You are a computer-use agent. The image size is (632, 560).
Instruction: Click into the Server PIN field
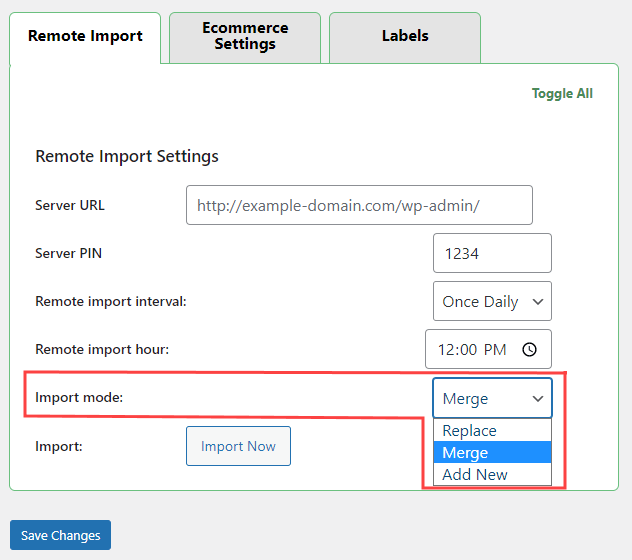492,254
